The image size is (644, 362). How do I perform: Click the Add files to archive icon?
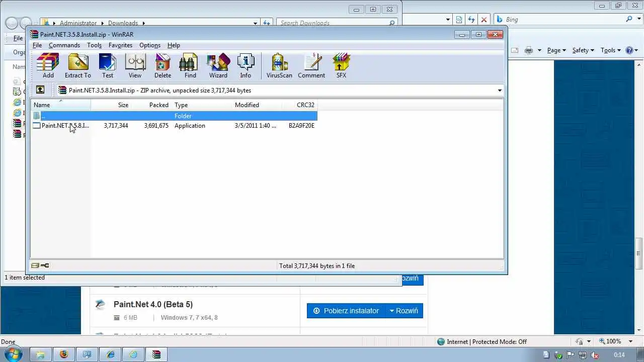point(48,66)
